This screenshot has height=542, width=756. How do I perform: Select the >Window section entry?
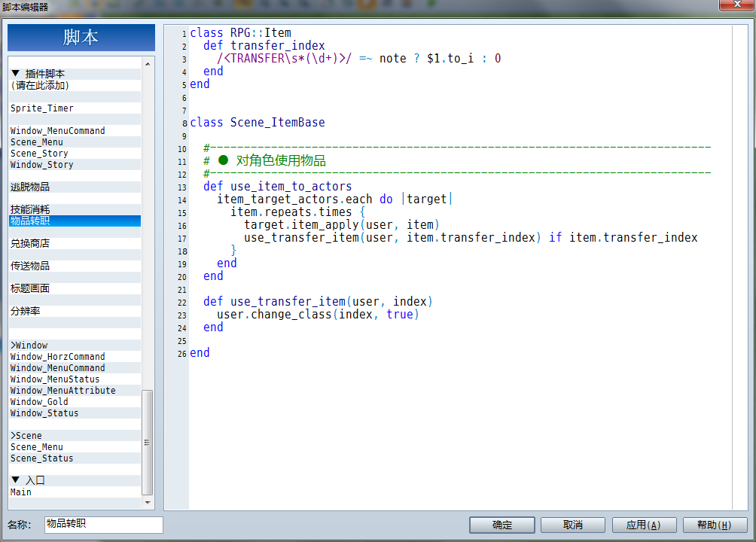75,346
